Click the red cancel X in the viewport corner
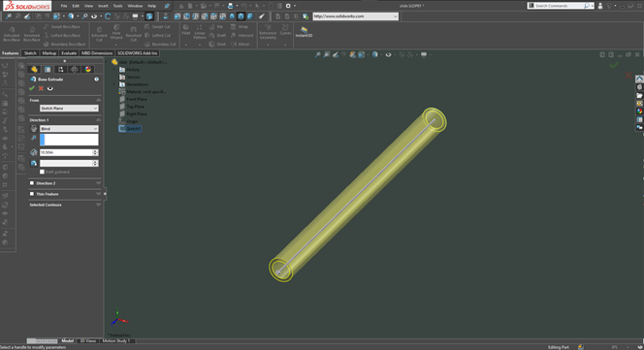The width and height of the screenshot is (644, 350). click(x=628, y=76)
